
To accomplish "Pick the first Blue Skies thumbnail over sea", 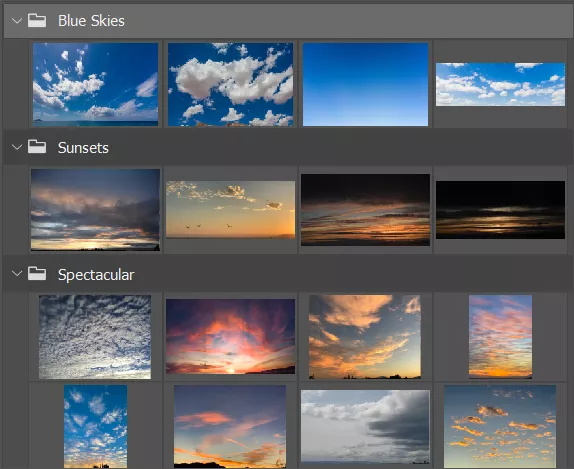I will (x=96, y=85).
